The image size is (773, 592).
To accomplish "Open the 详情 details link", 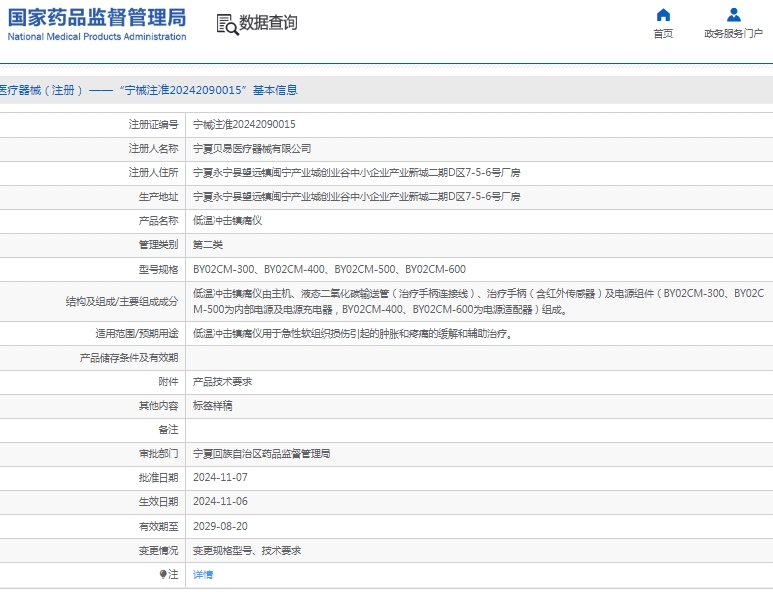I will pos(203,575).
